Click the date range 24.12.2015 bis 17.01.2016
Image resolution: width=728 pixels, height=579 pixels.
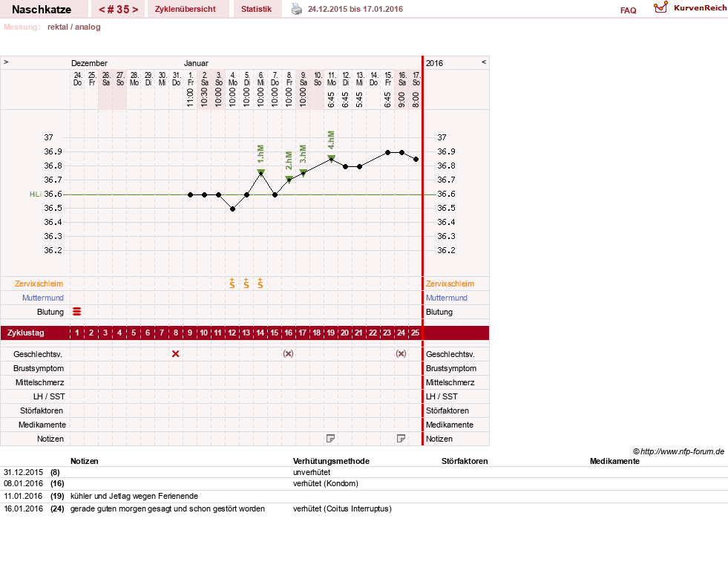point(355,9)
